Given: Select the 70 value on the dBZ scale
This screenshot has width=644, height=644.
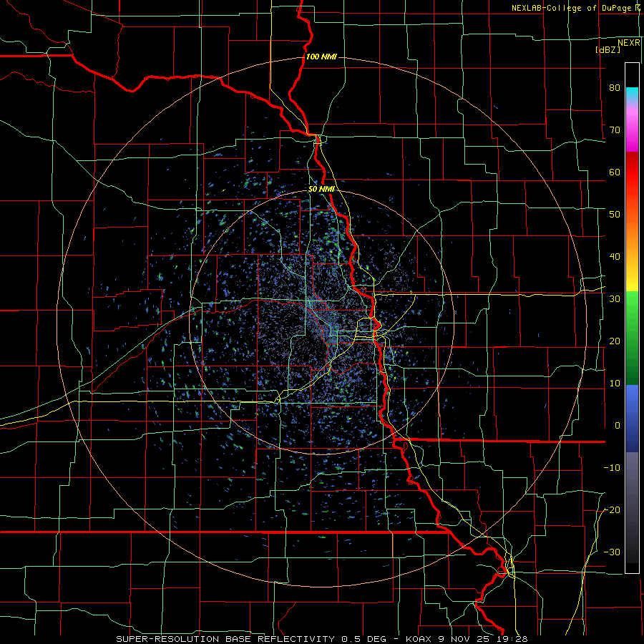Looking at the screenshot, I should pyautogui.click(x=615, y=130).
